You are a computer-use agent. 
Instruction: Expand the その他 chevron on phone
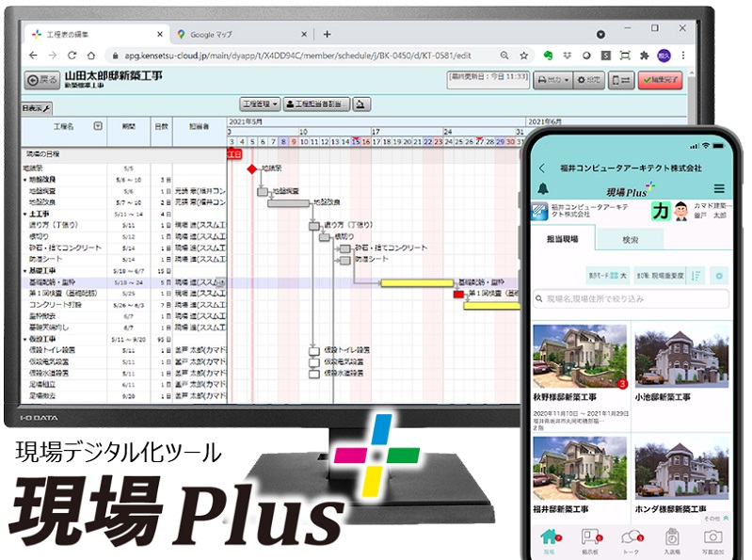click(726, 519)
